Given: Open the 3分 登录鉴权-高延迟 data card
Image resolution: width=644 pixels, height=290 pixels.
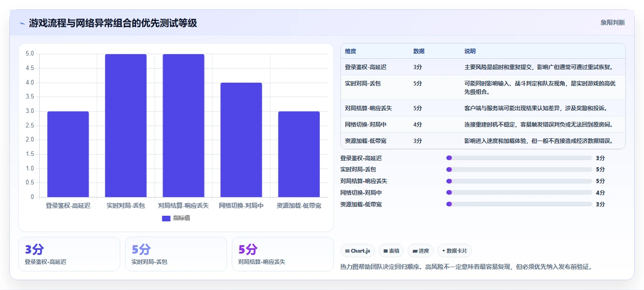Looking at the screenshot, I should (69, 254).
